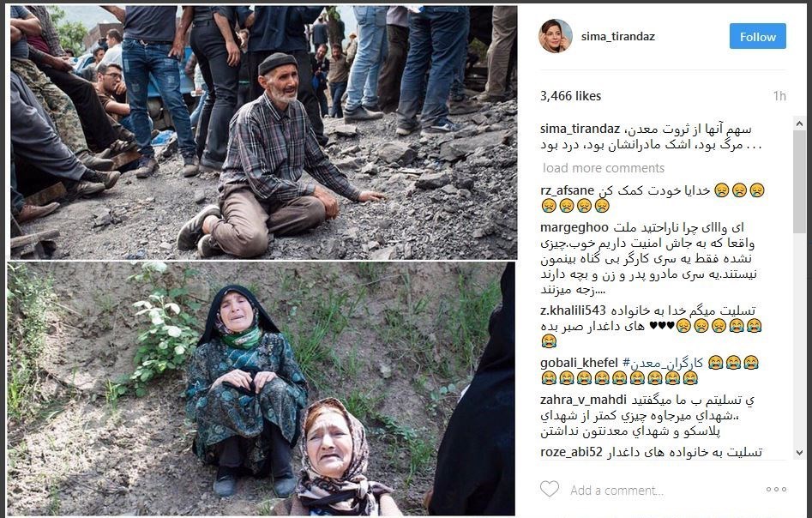Click the comments scrollbar down arrow
The width and height of the screenshot is (812, 518).
pyautogui.click(x=799, y=453)
